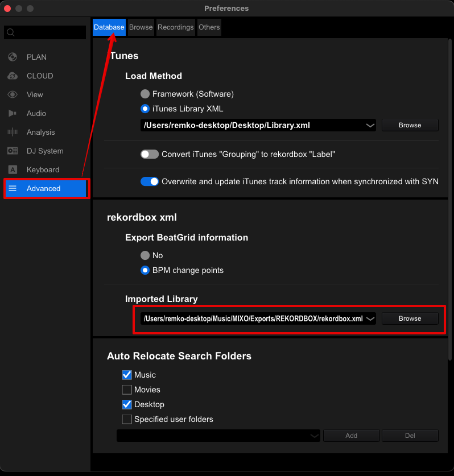
Task: Select BPM change points option
Action: [x=145, y=270]
